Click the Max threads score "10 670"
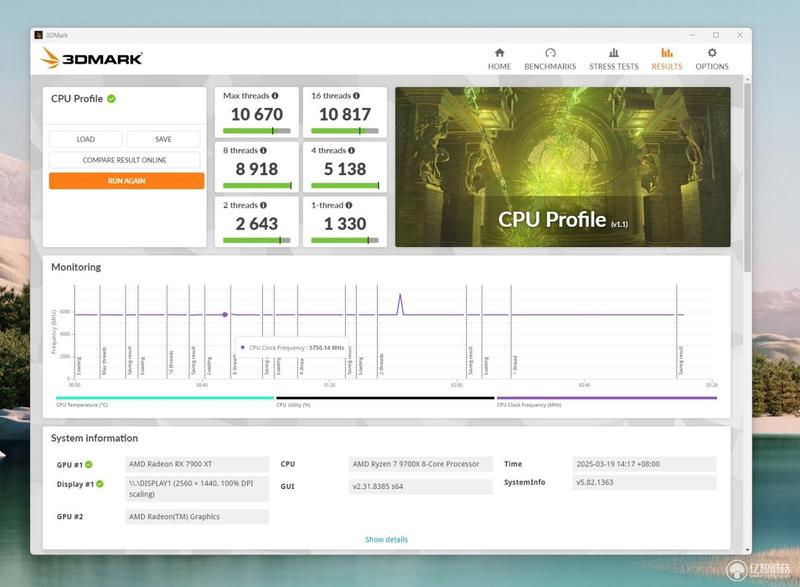The image size is (800, 587). click(257, 114)
